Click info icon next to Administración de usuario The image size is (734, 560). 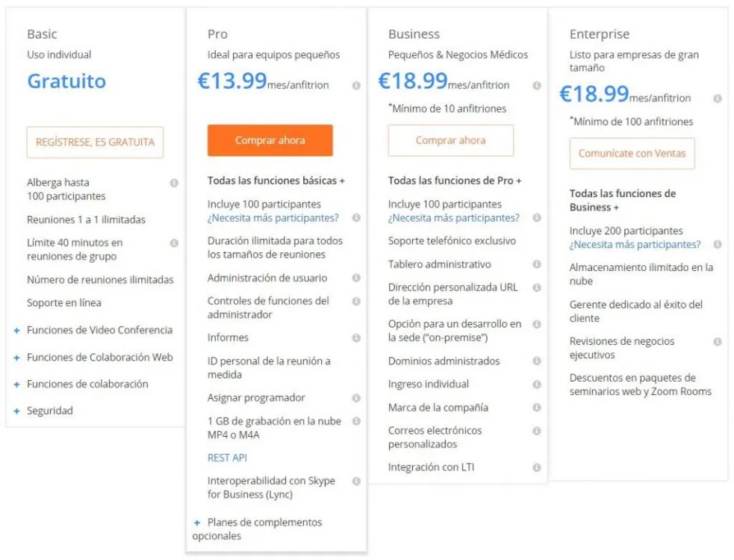pos(356,278)
